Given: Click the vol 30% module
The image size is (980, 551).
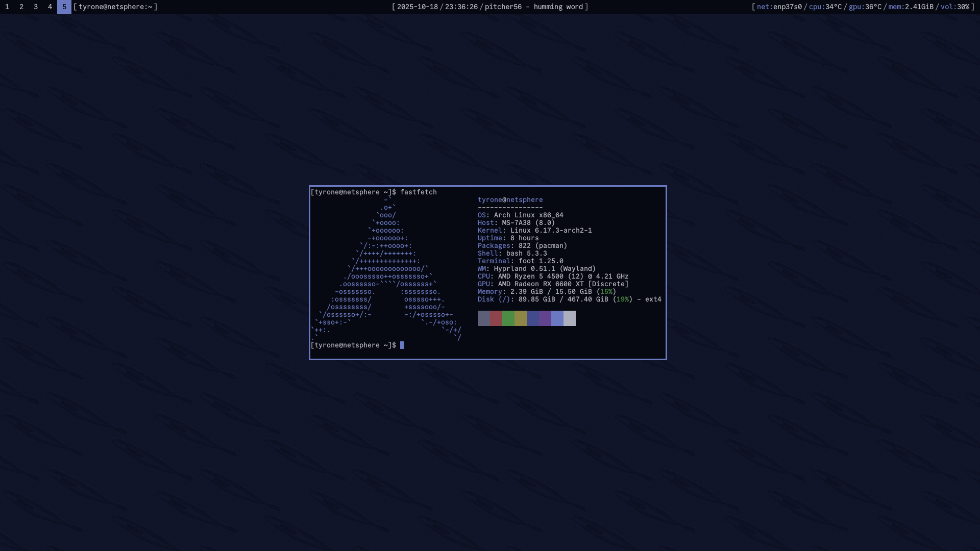Looking at the screenshot, I should pyautogui.click(x=954, y=7).
